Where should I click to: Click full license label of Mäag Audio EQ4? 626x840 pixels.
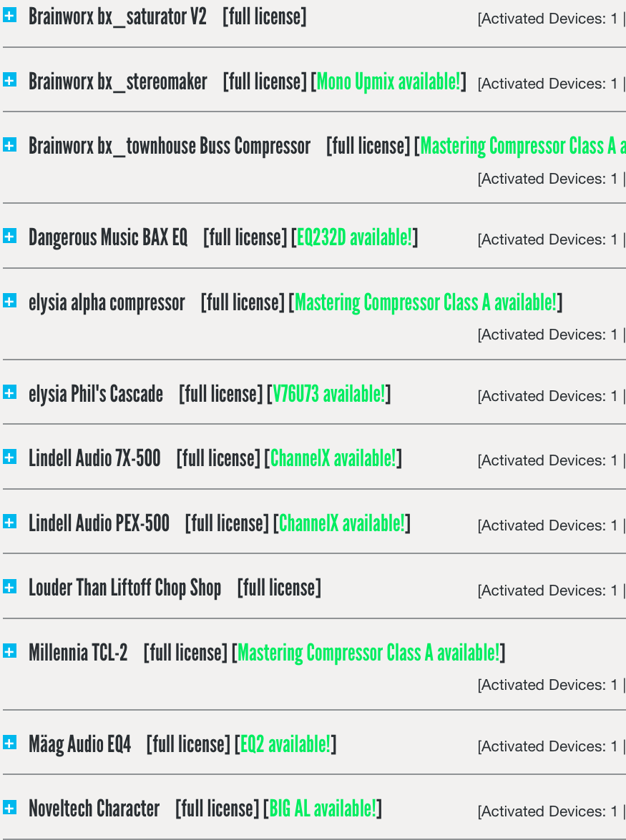(188, 745)
